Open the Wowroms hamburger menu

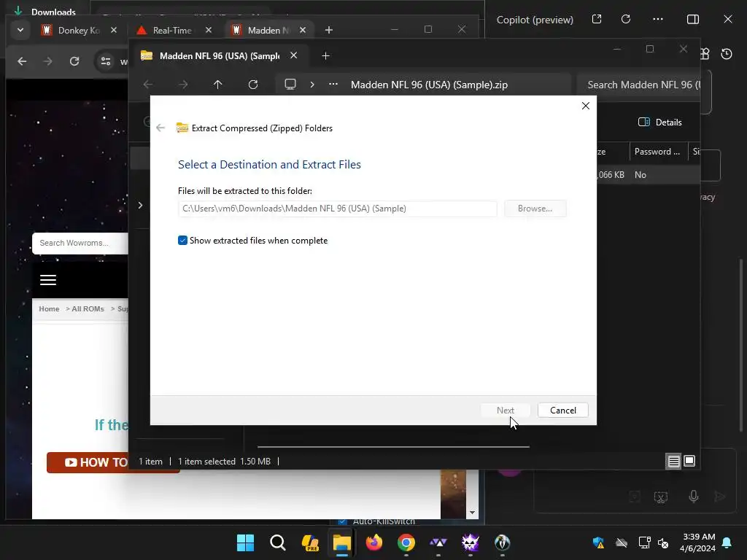[47, 280]
